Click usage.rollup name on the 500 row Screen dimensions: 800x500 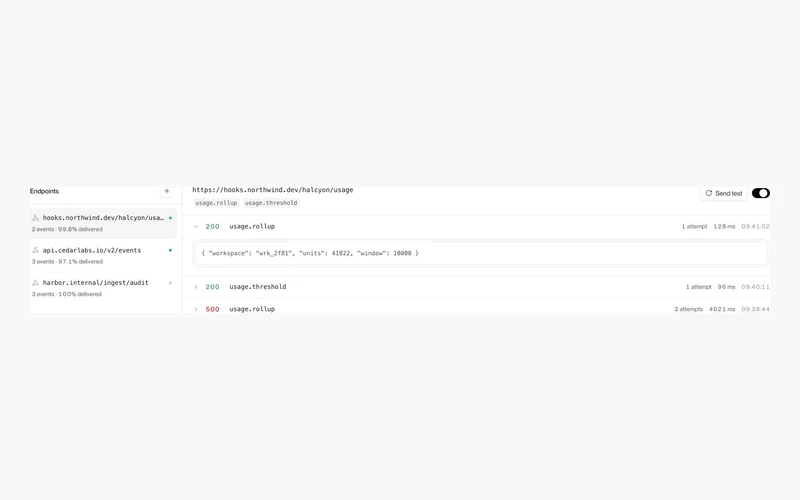[x=252, y=309]
